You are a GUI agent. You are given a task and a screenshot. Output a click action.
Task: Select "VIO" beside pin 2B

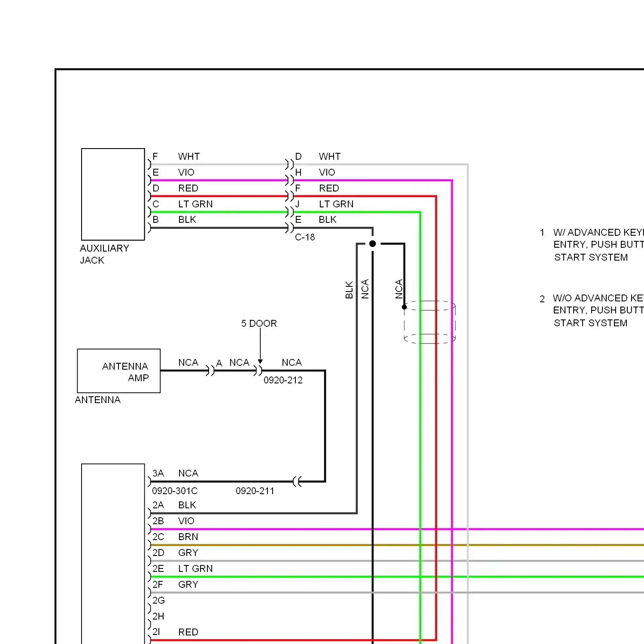point(186,521)
